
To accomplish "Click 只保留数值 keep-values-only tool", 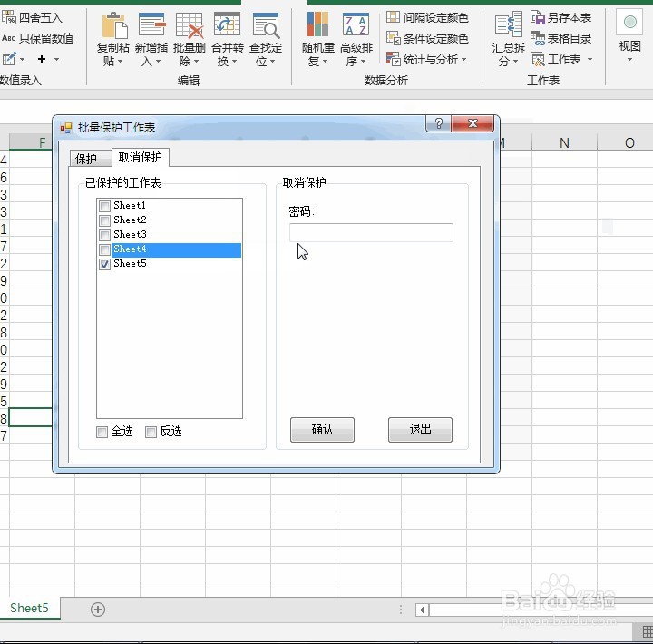I will pyautogui.click(x=37, y=38).
